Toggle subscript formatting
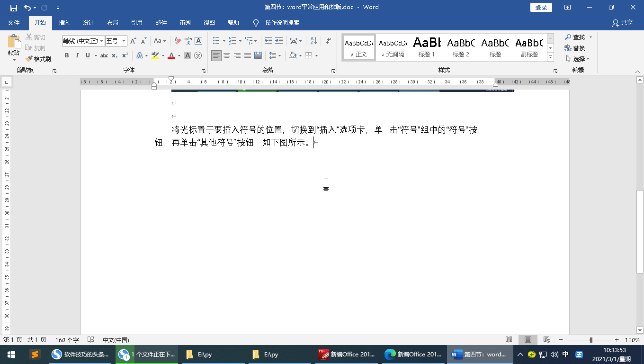This screenshot has height=364, width=644. coord(115,55)
